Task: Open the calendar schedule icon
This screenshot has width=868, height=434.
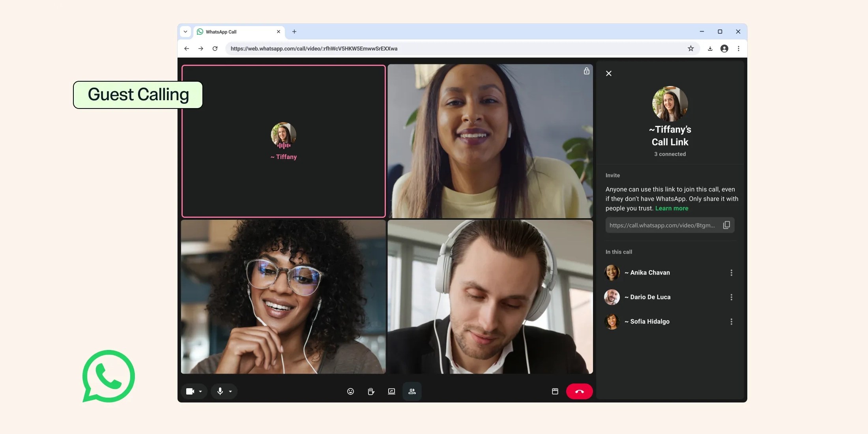Action: pyautogui.click(x=555, y=391)
